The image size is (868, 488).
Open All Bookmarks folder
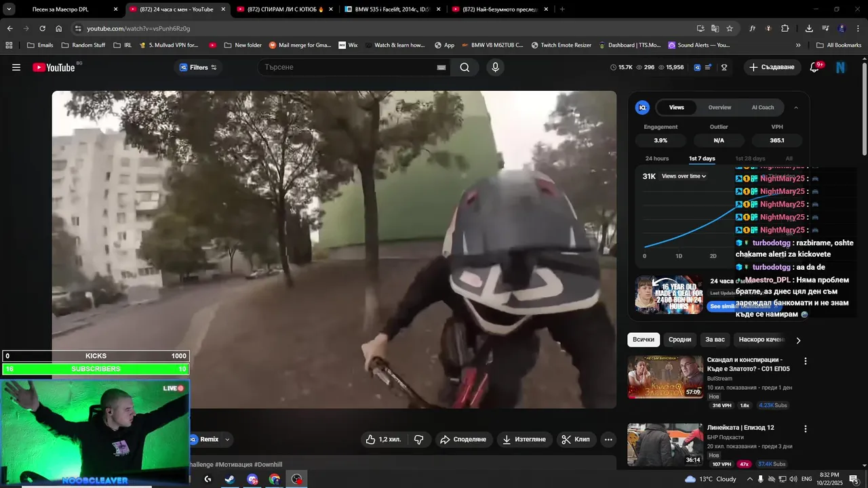coord(839,45)
